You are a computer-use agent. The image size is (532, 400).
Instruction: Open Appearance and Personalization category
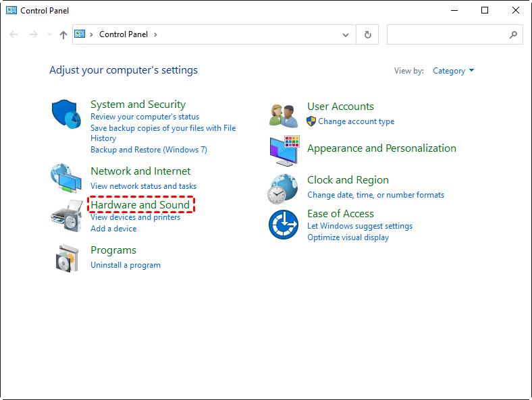381,148
